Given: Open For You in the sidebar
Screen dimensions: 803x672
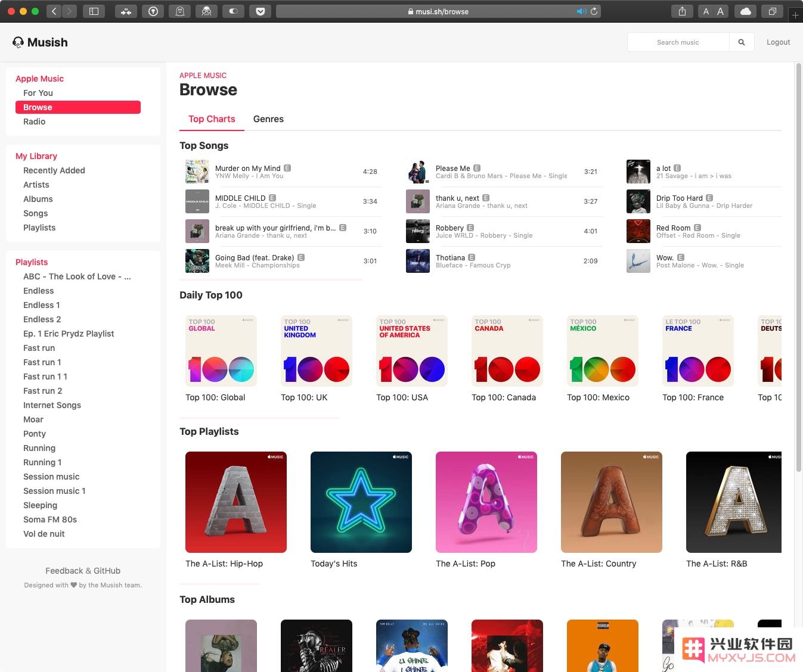Looking at the screenshot, I should pyautogui.click(x=38, y=93).
